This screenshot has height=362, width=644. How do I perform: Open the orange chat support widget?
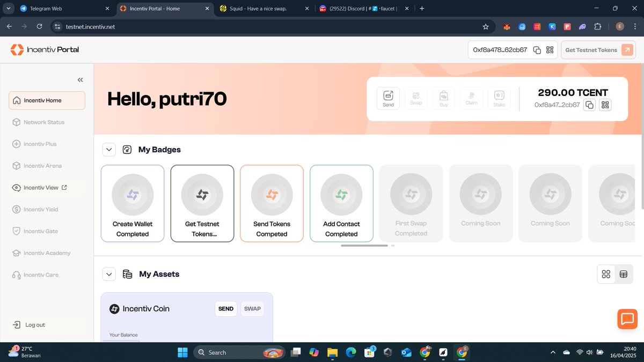point(627,319)
